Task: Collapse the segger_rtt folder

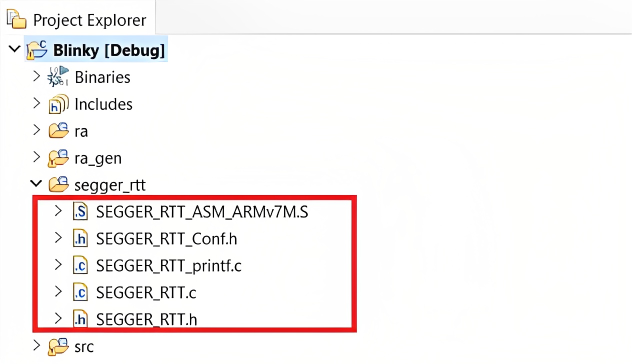Action: coord(35,183)
